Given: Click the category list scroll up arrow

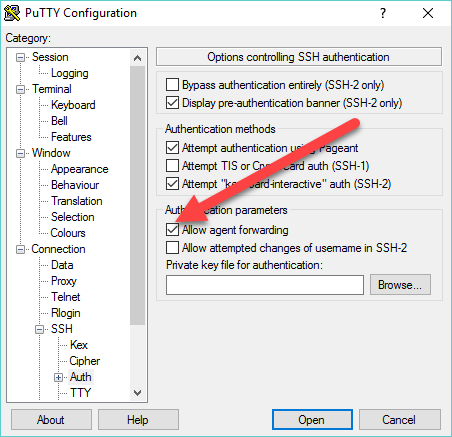Looking at the screenshot, I should pos(137,58).
